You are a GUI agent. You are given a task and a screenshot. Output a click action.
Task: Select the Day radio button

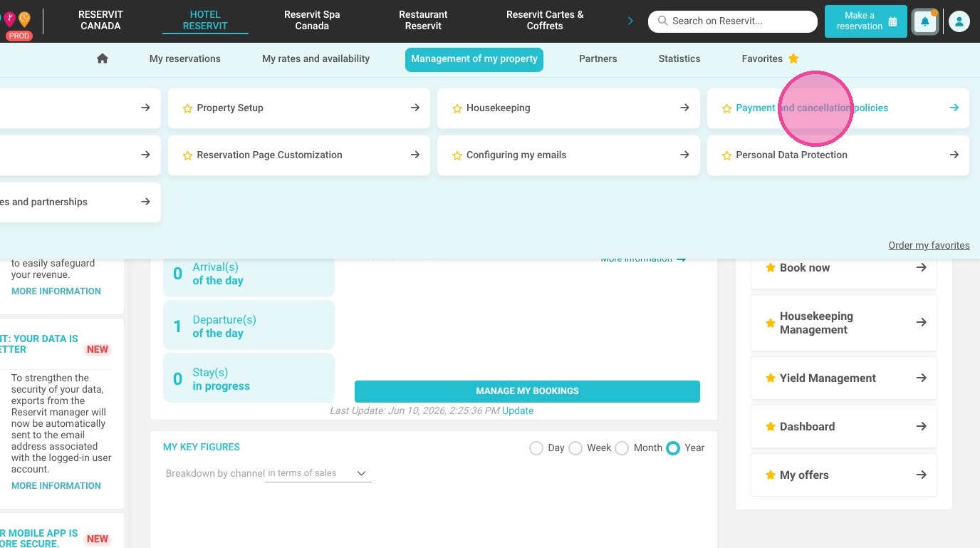(536, 448)
